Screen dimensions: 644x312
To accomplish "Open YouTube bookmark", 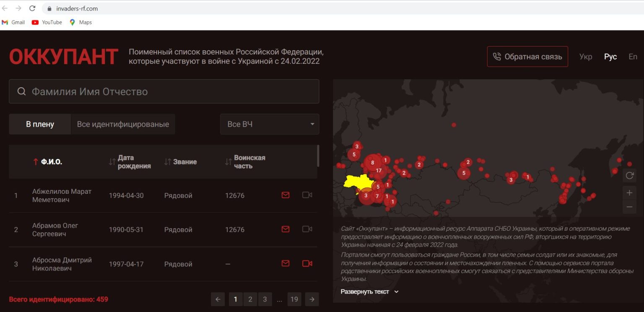I will tap(47, 22).
